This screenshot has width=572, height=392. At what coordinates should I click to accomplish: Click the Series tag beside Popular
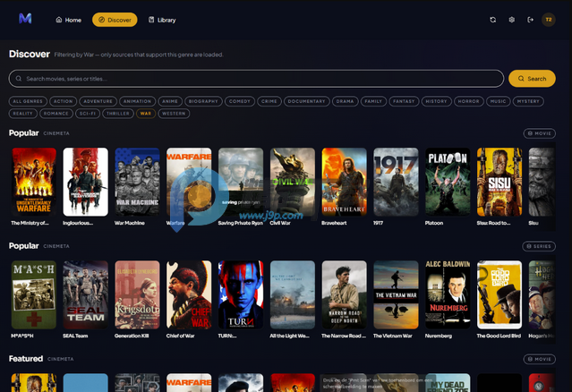[x=539, y=246]
